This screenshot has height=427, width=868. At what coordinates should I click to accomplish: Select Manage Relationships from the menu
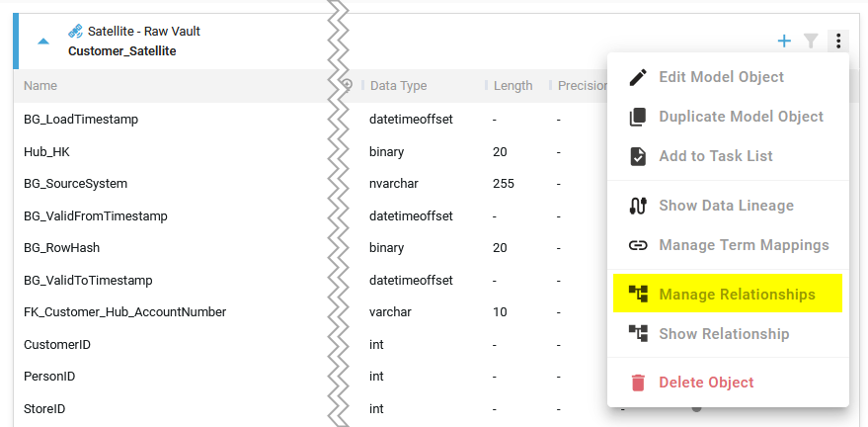coord(737,295)
